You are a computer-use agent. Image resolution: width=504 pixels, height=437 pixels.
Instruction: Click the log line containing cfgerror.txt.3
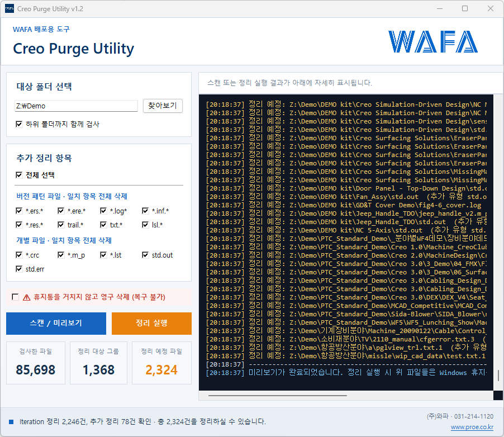pos(346,339)
